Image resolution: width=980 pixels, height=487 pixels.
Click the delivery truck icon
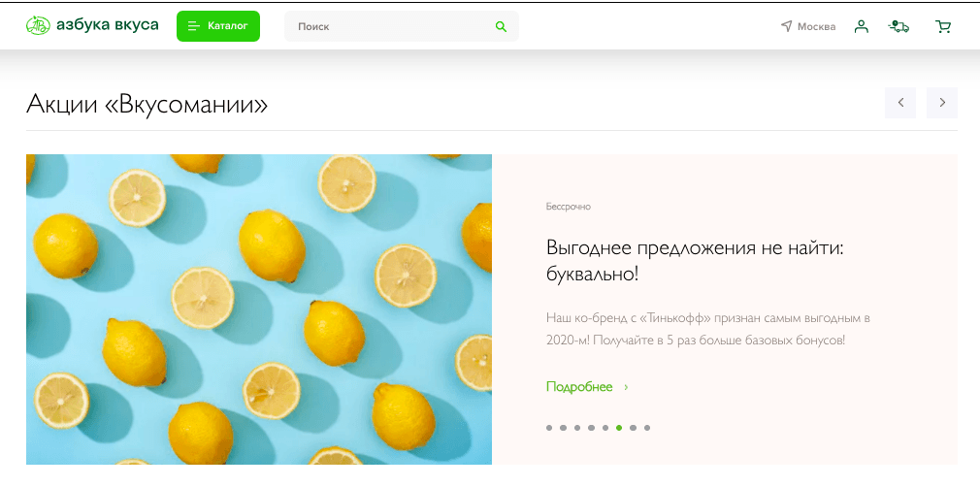click(898, 26)
